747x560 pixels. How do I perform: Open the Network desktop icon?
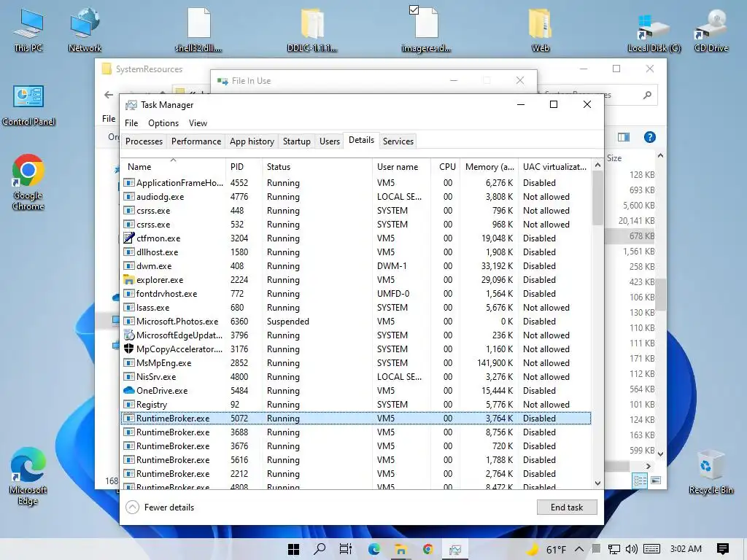point(85,29)
